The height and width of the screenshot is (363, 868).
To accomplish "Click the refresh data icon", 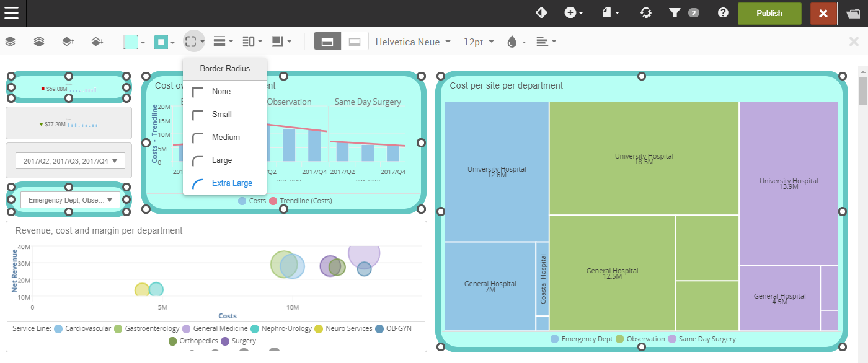I will click(x=645, y=13).
